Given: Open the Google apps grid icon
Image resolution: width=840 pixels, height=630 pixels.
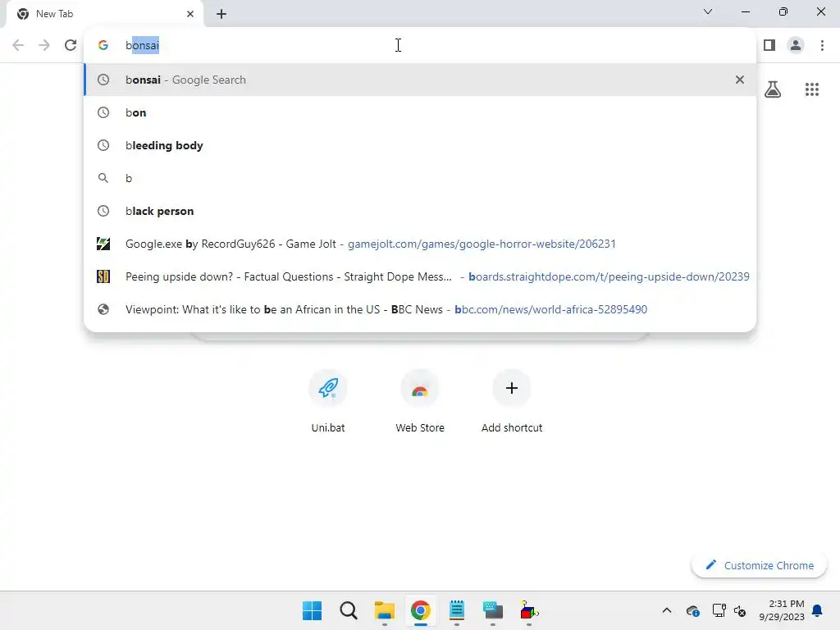Looking at the screenshot, I should tap(812, 89).
